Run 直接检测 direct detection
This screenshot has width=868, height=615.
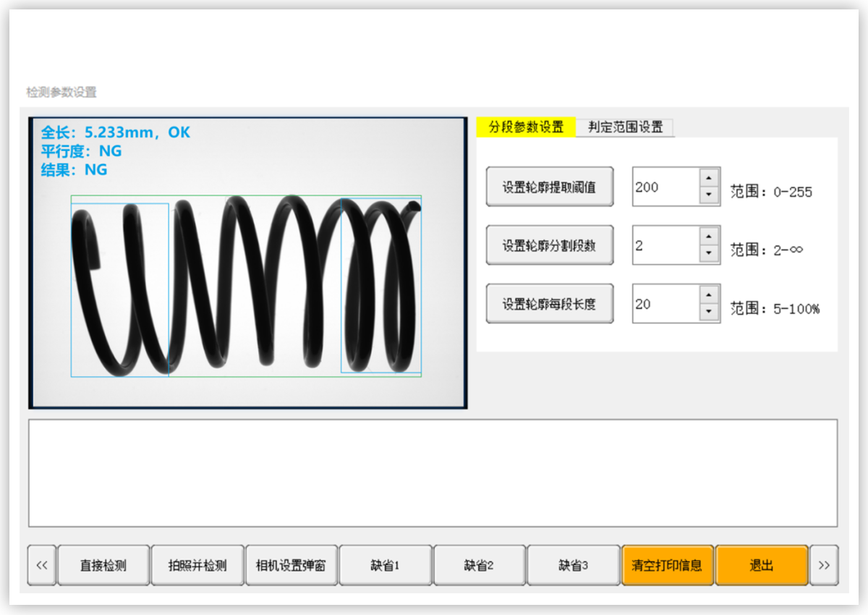coord(103,565)
